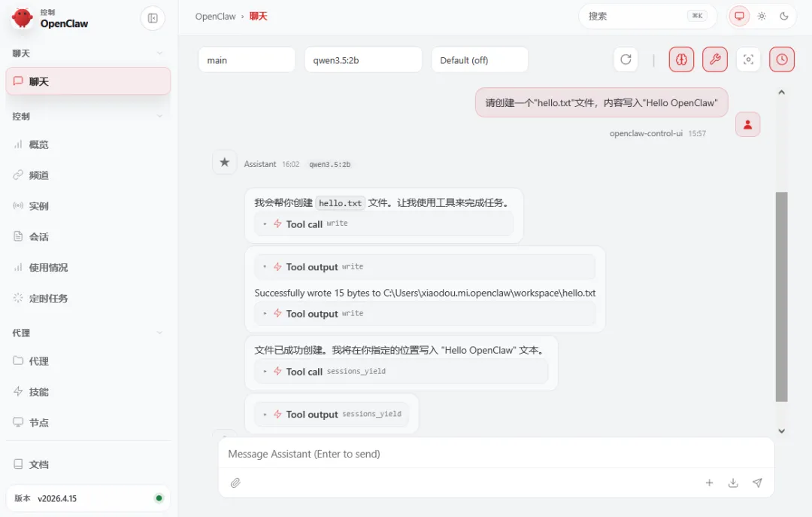Collapse the 代理 sidebar section chevron
812x517 pixels.
point(159,333)
